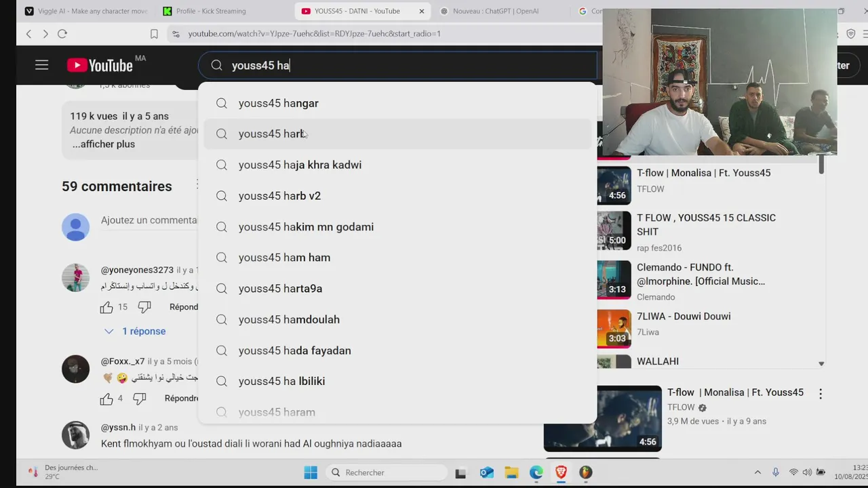Click YouTube search field with youss45 ha
This screenshot has width=868, height=488.
point(397,65)
